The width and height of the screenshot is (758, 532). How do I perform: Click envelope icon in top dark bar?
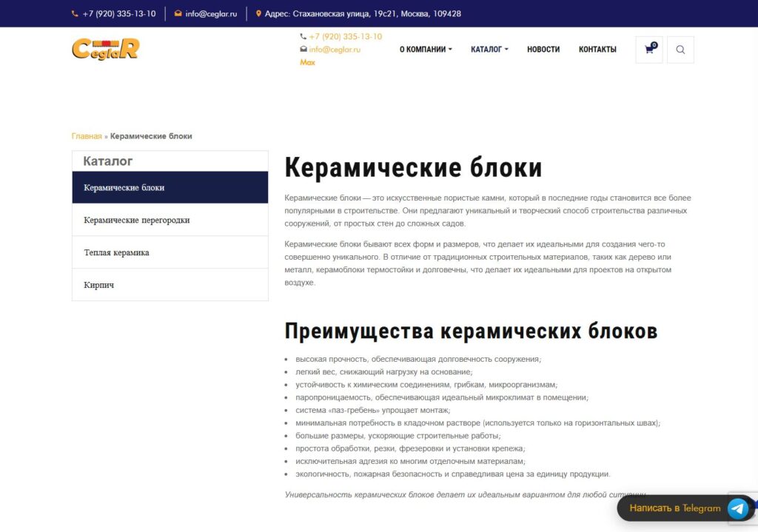[178, 13]
